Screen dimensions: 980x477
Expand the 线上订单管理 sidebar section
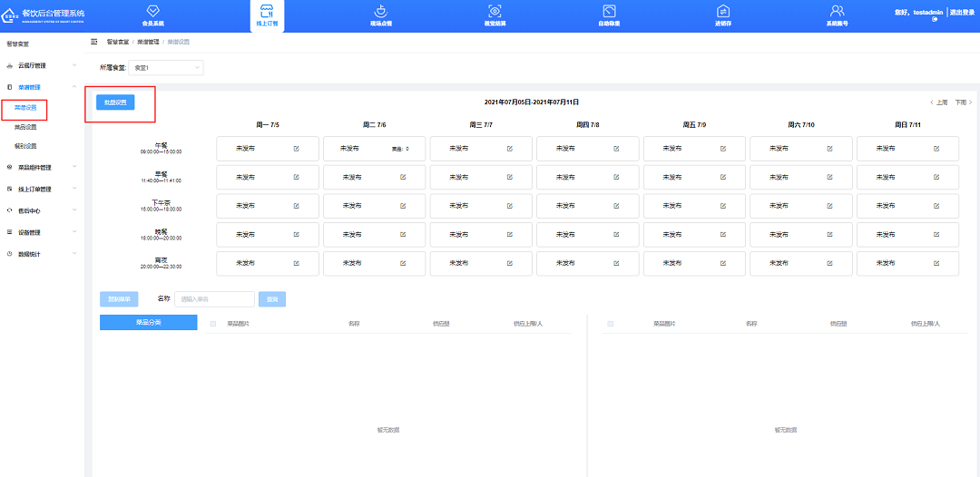coord(40,189)
